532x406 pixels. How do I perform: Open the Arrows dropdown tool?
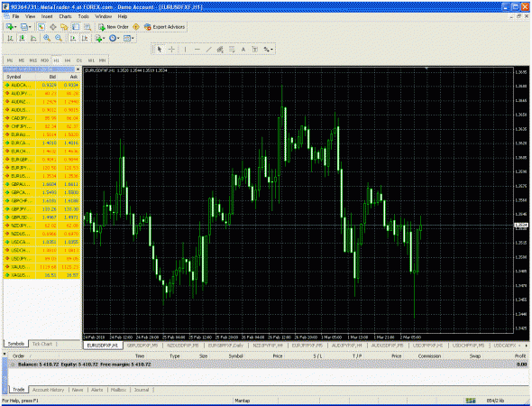[268, 50]
